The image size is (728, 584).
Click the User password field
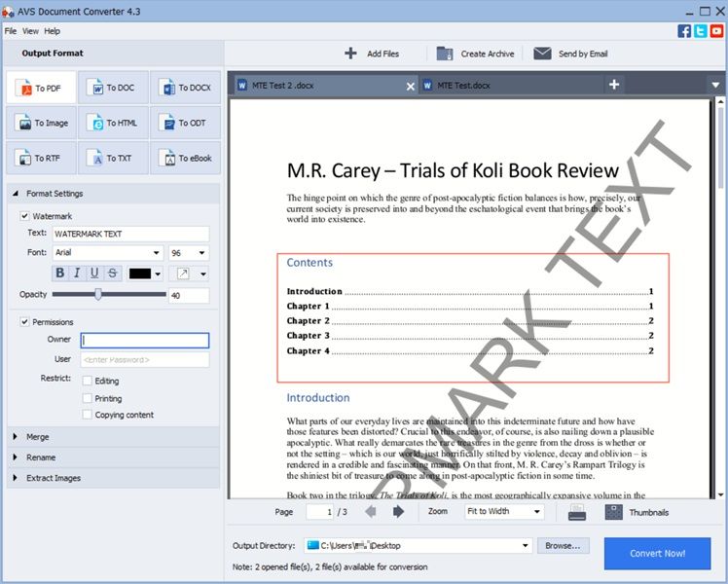click(145, 360)
